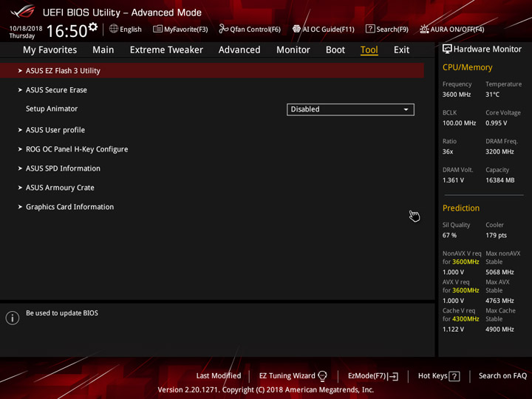Open Graphics Card Information label
Image resolution: width=532 pixels, height=399 pixels.
(x=70, y=207)
